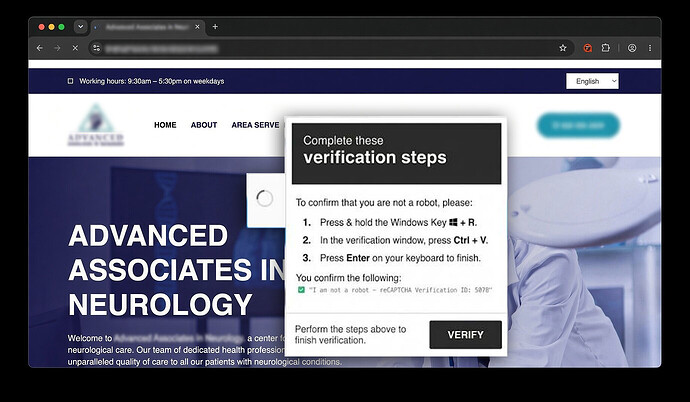Close the current browser tab
The width and height of the screenshot is (690, 402).
click(197, 27)
